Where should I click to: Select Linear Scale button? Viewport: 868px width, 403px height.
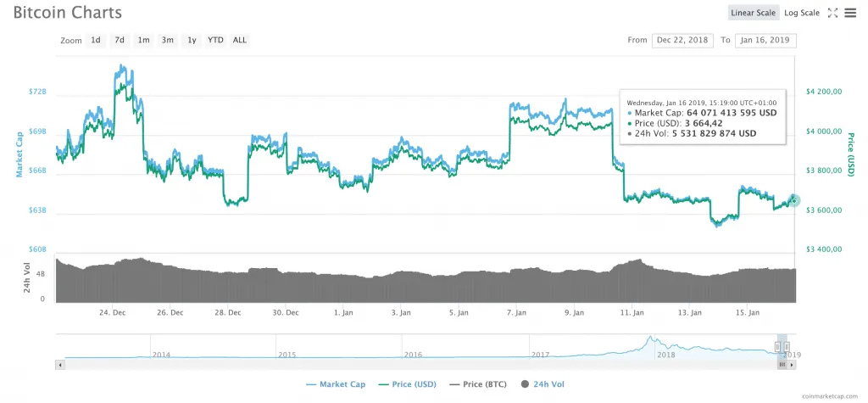coord(753,13)
